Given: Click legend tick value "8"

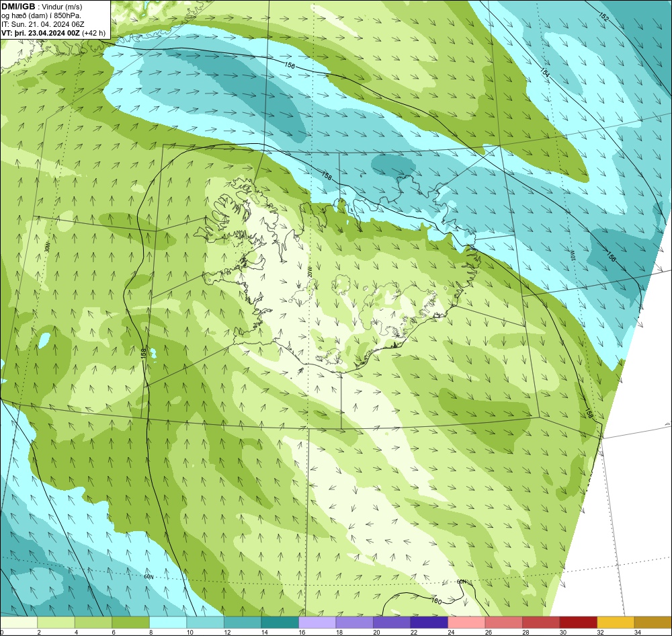Looking at the screenshot, I should (150, 632).
